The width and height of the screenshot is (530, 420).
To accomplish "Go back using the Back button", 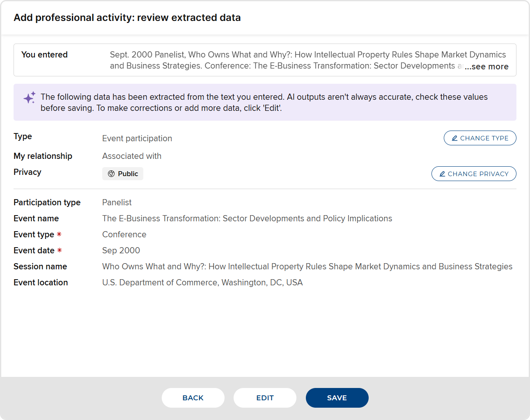I will click(x=193, y=398).
